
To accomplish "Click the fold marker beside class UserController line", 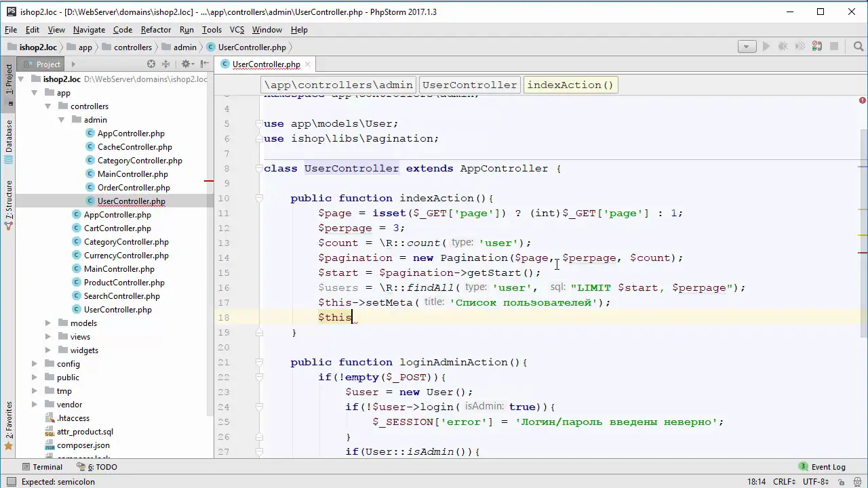I will 258,169.
